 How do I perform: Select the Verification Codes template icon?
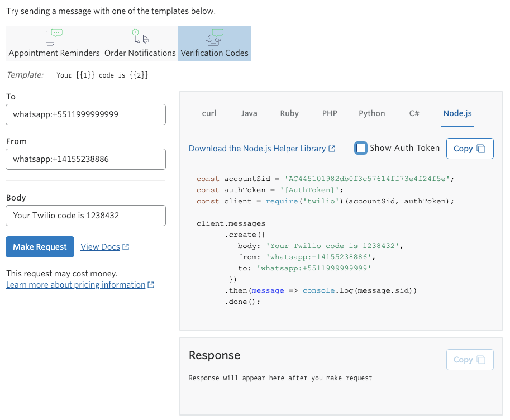click(214, 37)
